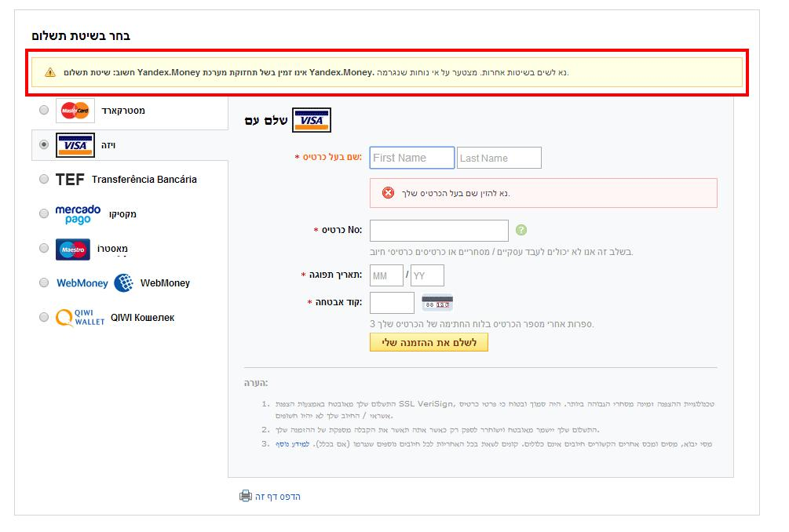Click the yellow pay for my order button
789x532 pixels.
(x=429, y=342)
